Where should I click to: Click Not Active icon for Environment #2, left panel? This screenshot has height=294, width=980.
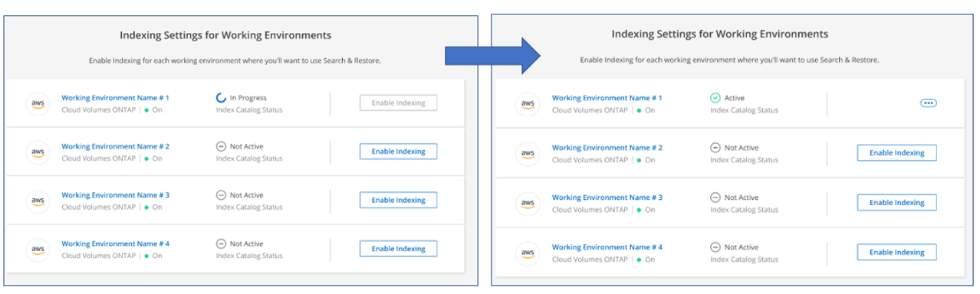pos(221,146)
